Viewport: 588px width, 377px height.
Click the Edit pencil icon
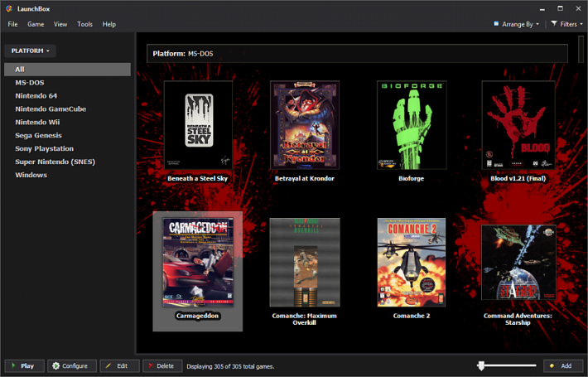tap(108, 365)
